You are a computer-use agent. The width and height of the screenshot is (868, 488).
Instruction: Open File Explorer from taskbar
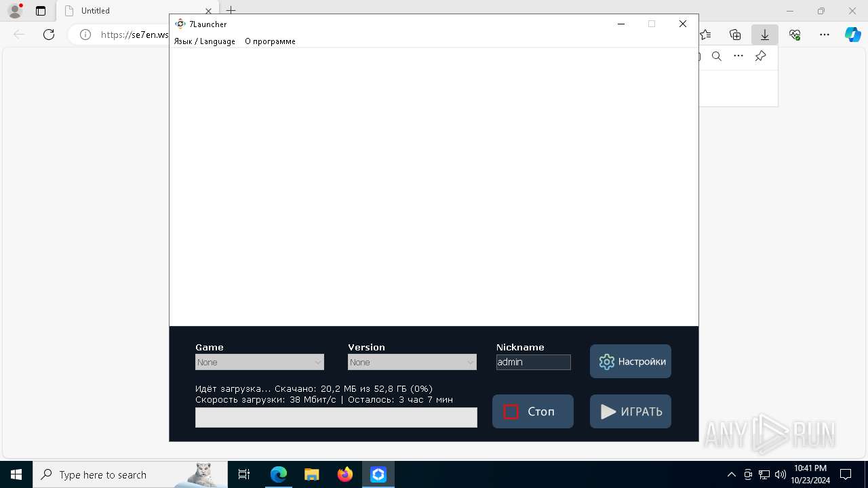312,474
